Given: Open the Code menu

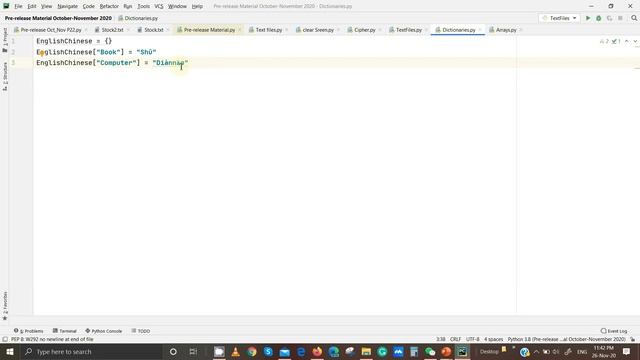Looking at the screenshot, I should point(89,6).
